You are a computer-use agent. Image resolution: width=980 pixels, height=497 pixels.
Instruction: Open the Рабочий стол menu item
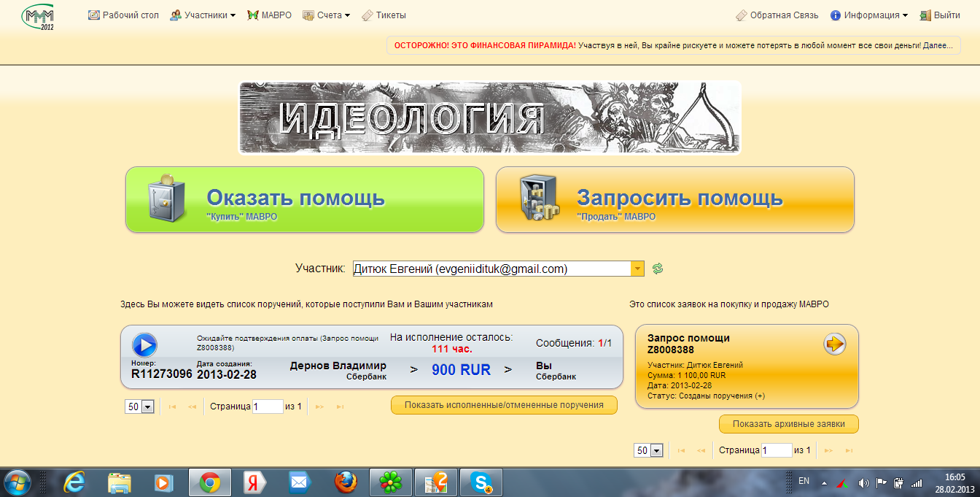123,15
